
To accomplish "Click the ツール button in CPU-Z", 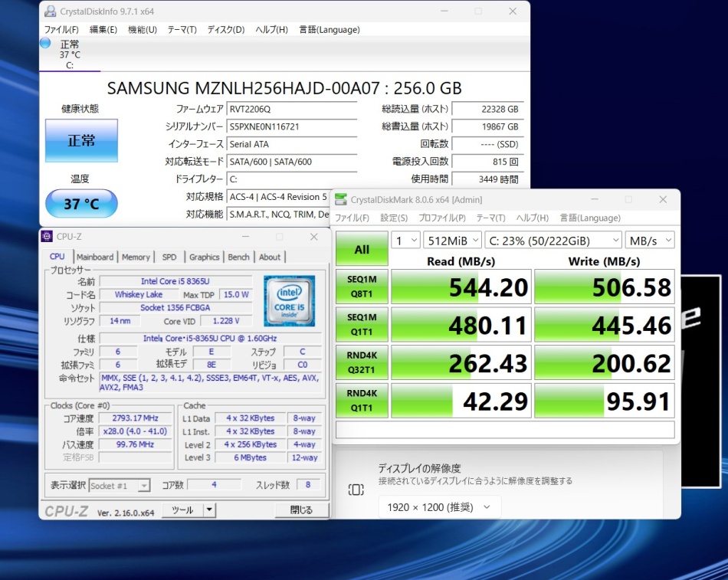I will pos(182,510).
